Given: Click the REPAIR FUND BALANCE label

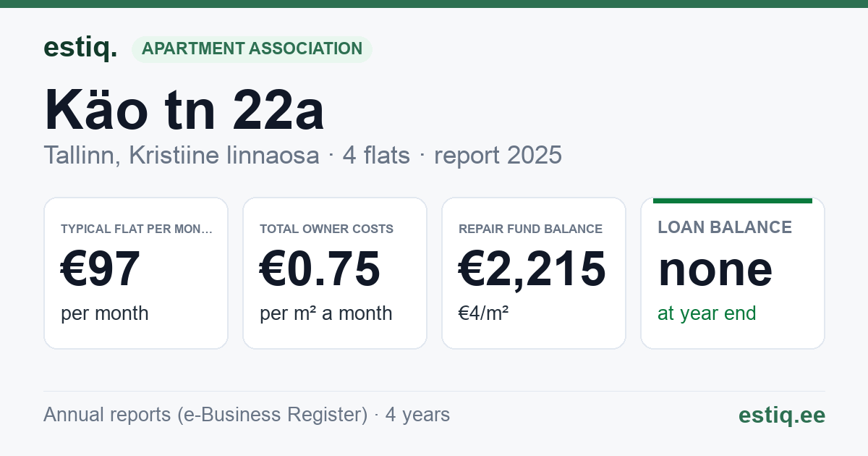Looking at the screenshot, I should [x=530, y=229].
